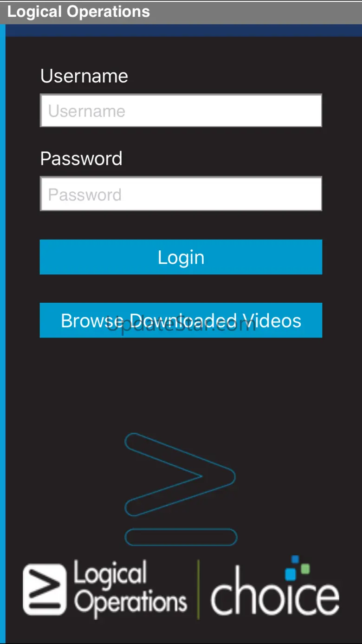
Task: Click the Password label text
Action: (x=81, y=159)
